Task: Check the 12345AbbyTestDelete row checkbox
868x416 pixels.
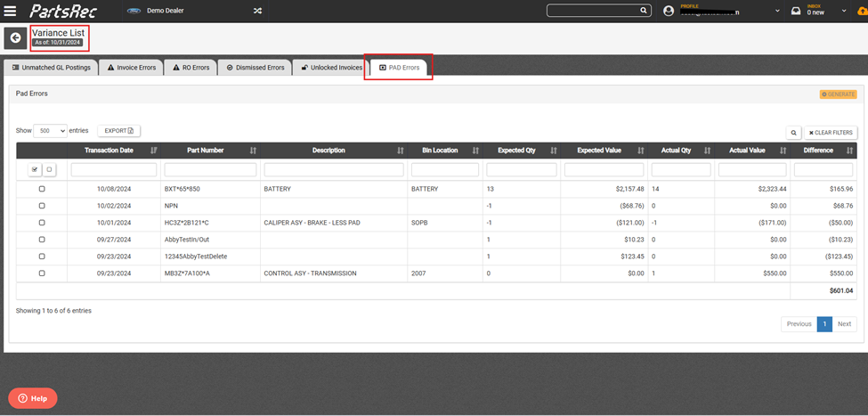Action: (x=42, y=257)
